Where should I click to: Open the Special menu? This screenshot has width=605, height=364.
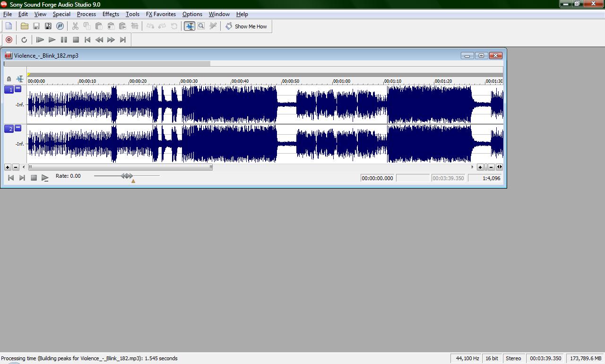[x=61, y=14]
